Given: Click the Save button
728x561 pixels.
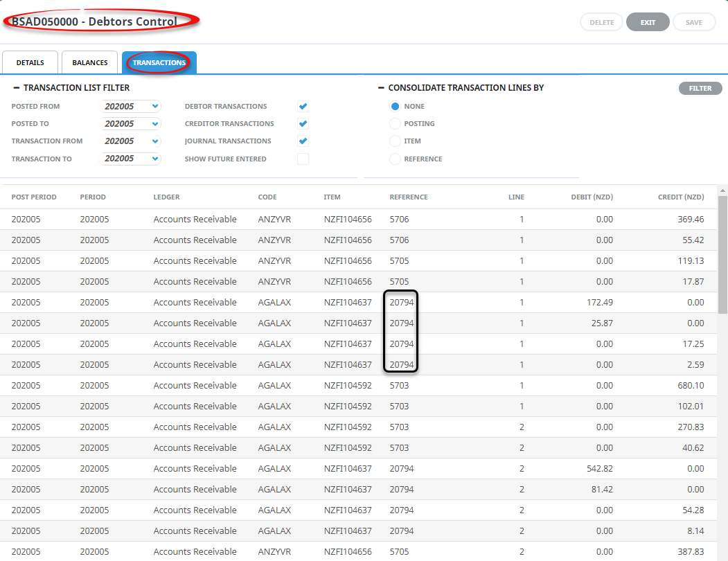Looking at the screenshot, I should click(x=694, y=22).
